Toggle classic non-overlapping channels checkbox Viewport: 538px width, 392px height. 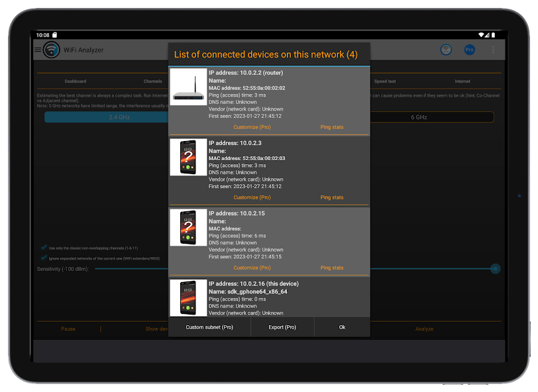44,248
